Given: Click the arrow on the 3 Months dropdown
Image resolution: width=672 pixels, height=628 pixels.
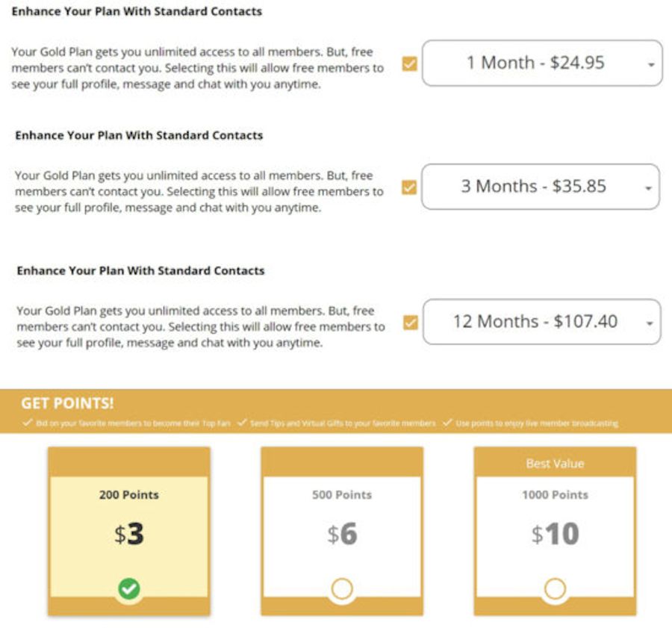Looking at the screenshot, I should [648, 188].
